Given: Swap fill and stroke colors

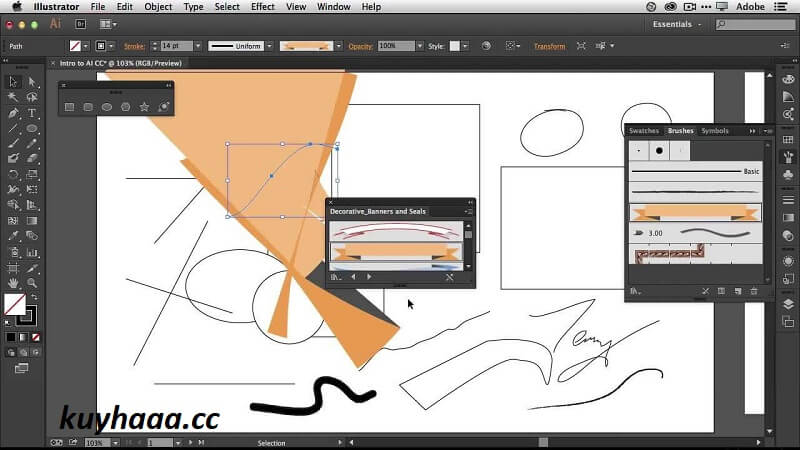Looking at the screenshot, I should pyautogui.click(x=34, y=297).
